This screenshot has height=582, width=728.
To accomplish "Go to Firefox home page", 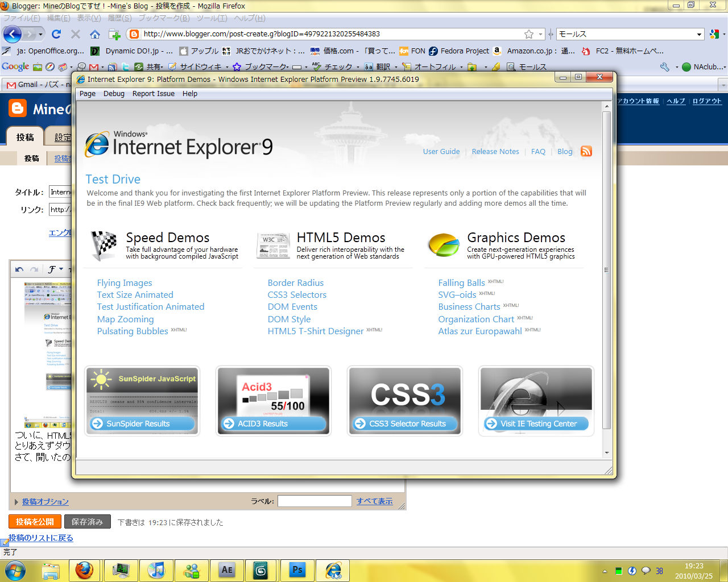I will [x=95, y=34].
